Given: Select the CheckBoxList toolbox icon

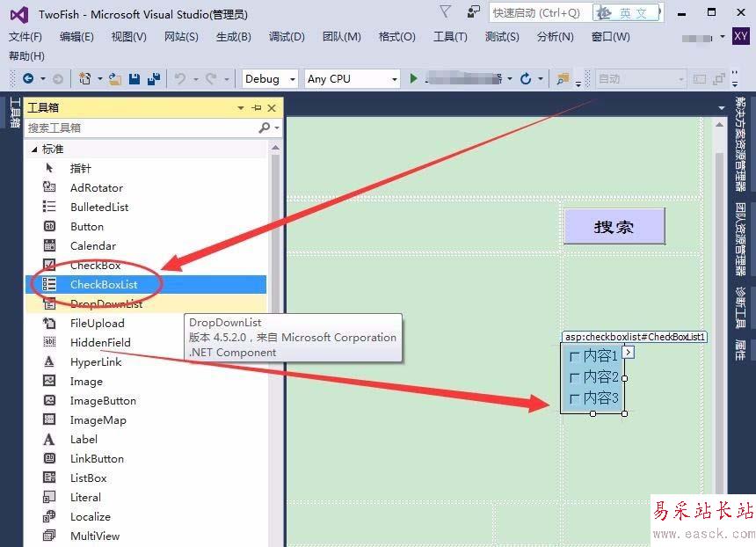Looking at the screenshot, I should pyautogui.click(x=49, y=284).
